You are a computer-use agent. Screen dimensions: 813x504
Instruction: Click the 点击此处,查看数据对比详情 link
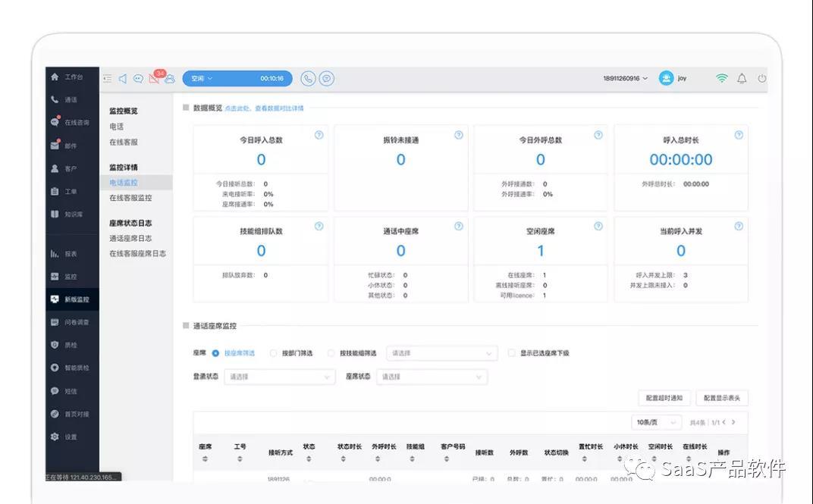click(x=265, y=108)
